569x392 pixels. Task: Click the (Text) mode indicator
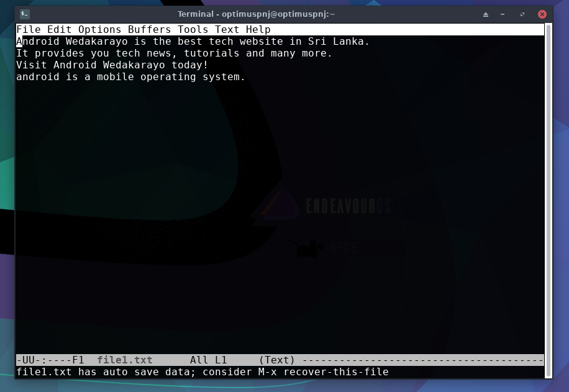(277, 360)
